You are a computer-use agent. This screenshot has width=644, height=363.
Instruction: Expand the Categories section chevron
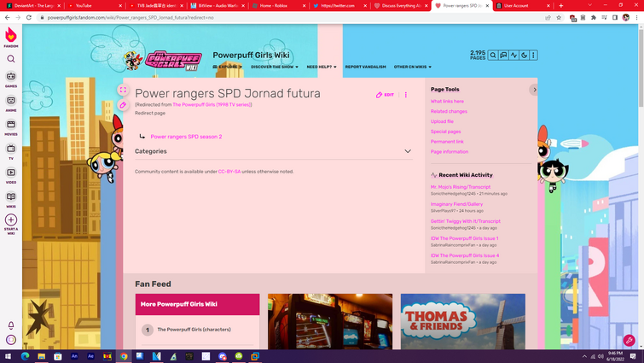click(x=408, y=151)
